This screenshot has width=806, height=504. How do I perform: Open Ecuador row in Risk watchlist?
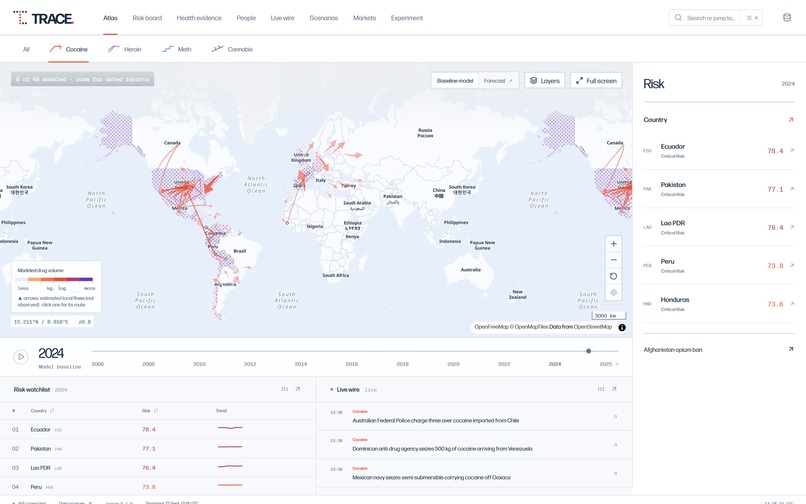[x=158, y=429]
